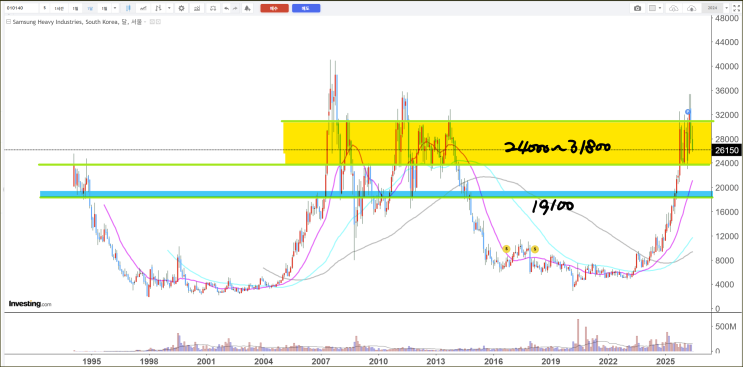Click the save chart to cloud icon

pyautogui.click(x=691, y=8)
